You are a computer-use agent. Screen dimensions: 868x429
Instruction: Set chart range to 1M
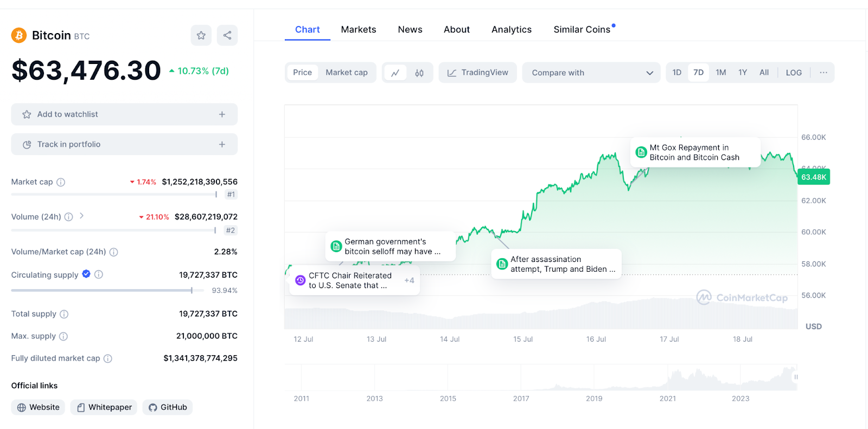[x=721, y=73]
